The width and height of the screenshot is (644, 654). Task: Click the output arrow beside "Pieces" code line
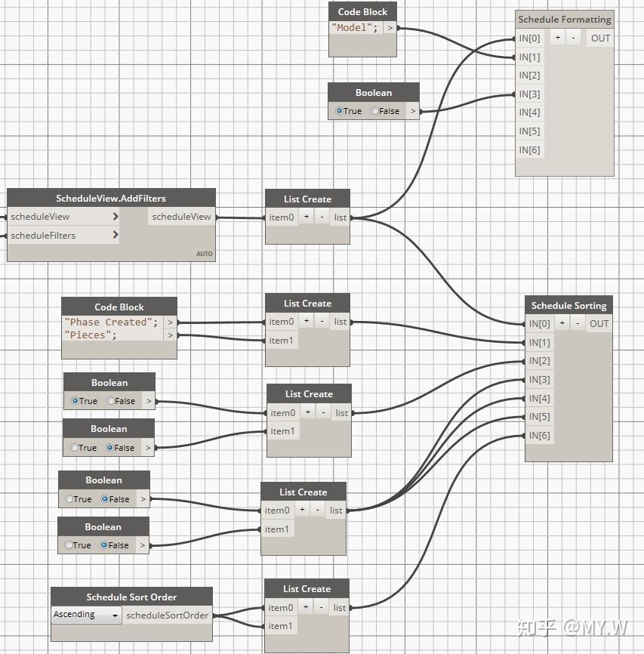[x=170, y=335]
